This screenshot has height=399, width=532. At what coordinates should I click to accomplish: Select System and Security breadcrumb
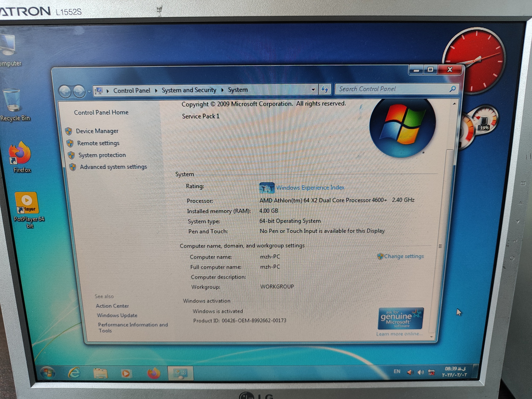(189, 90)
